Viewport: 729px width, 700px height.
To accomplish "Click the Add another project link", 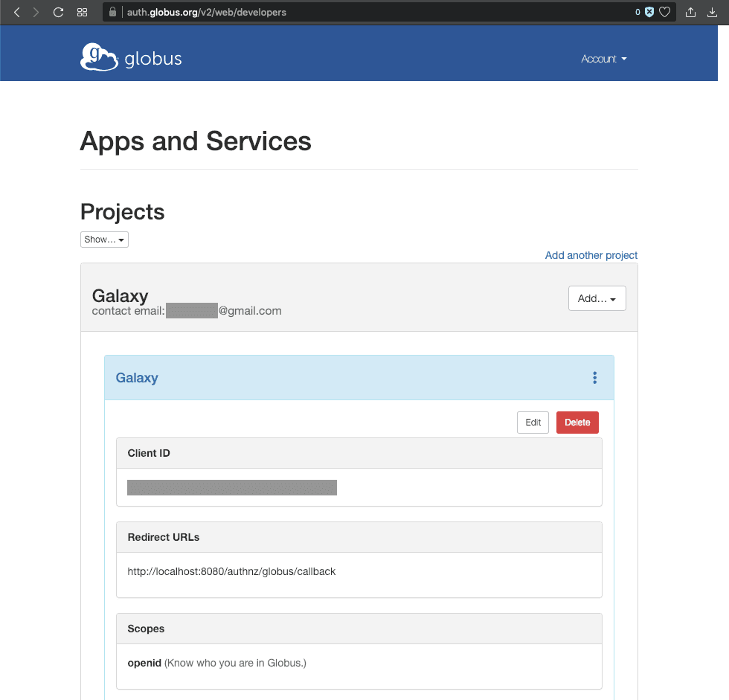I will click(591, 255).
